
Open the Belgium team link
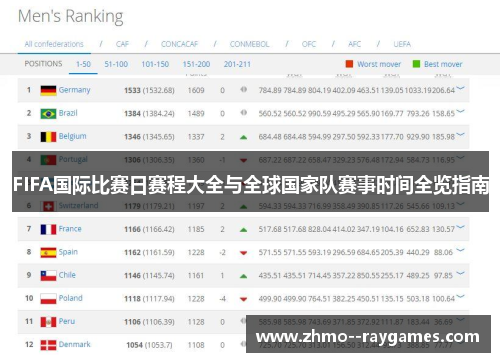coord(72,136)
